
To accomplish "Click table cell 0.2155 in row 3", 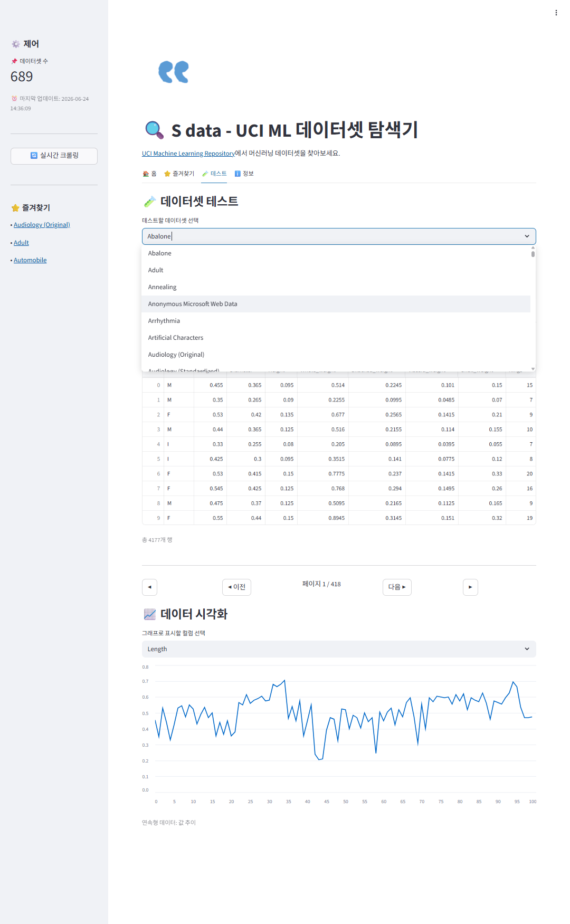I will click(x=377, y=430).
